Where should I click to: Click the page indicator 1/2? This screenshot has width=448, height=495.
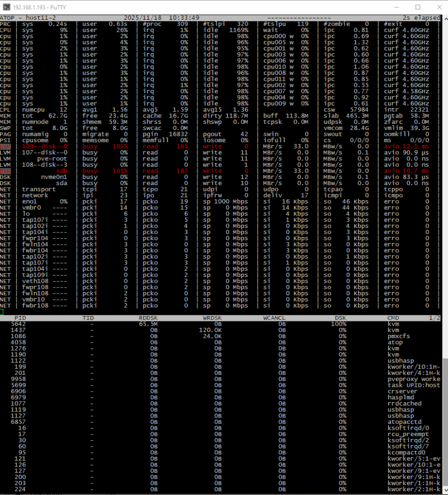pyautogui.click(x=434, y=318)
